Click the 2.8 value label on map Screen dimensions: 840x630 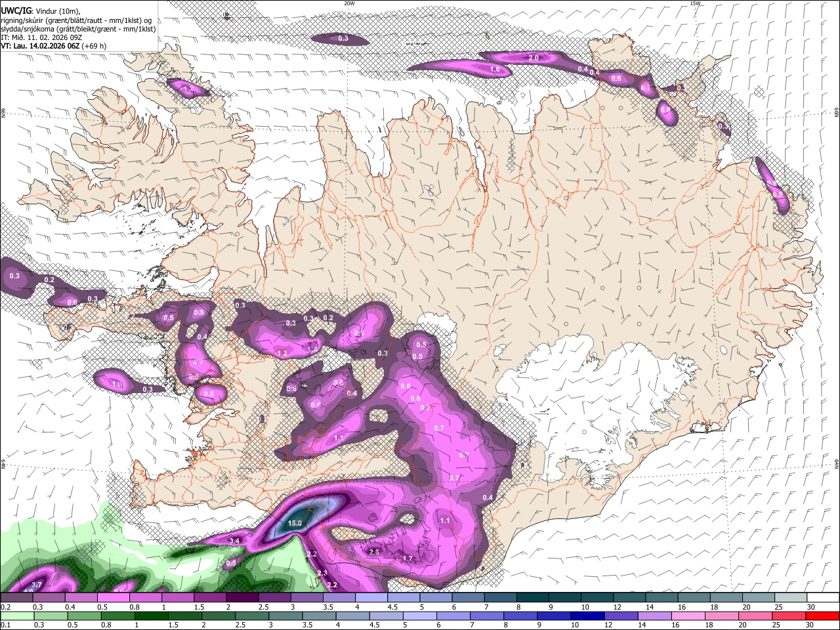(x=374, y=553)
